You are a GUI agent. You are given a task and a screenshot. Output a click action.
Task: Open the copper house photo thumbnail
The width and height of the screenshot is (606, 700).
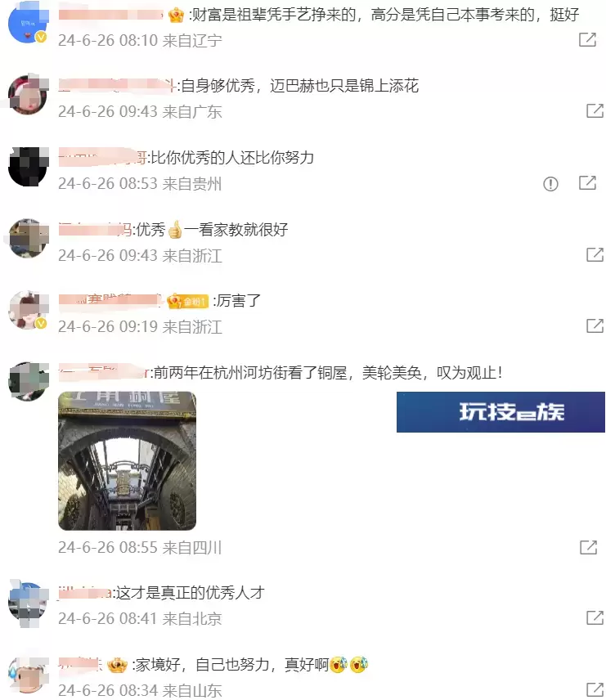pyautogui.click(x=127, y=460)
